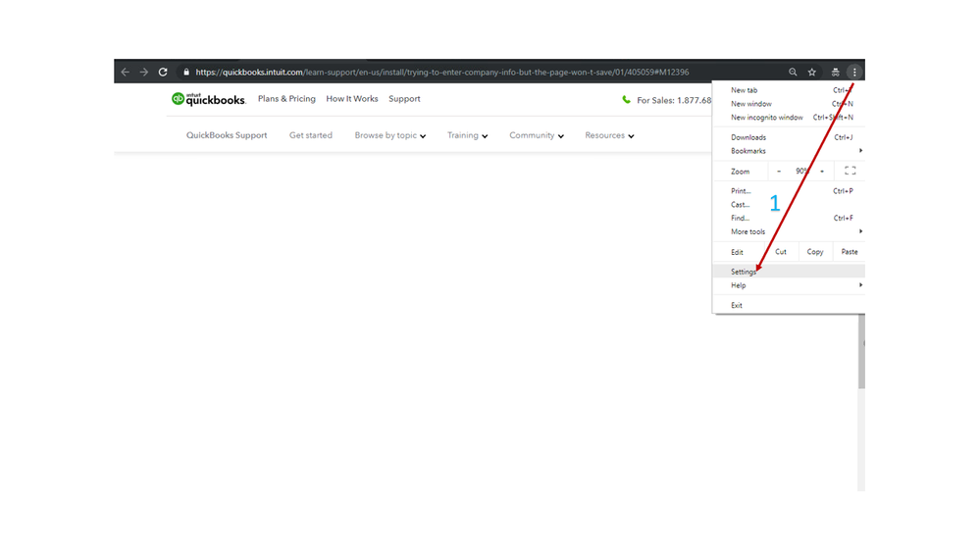
Task: Go to QuickBooks Support page
Action: [x=227, y=135]
